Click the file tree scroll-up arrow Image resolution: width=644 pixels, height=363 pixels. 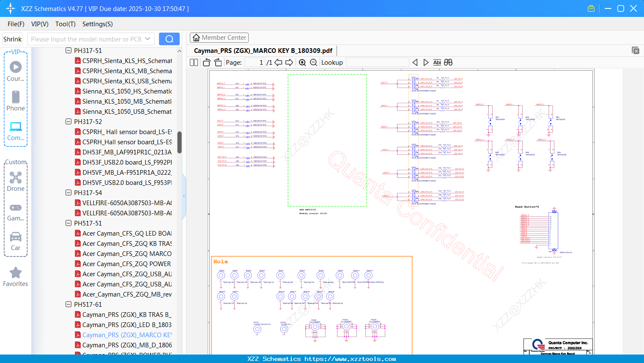click(179, 51)
